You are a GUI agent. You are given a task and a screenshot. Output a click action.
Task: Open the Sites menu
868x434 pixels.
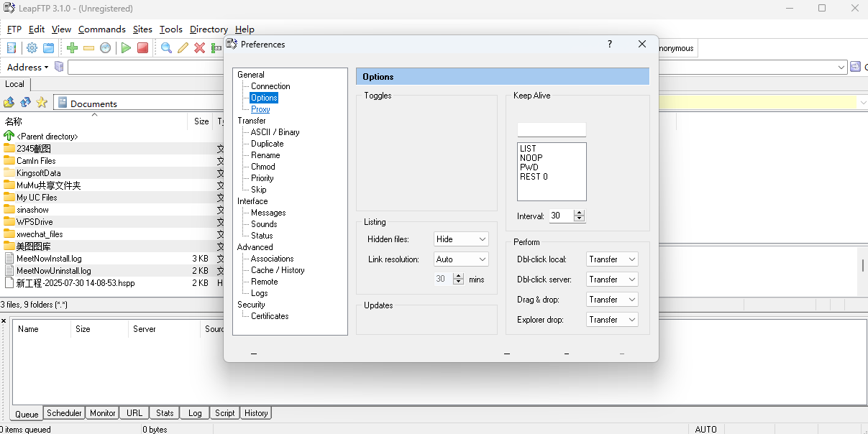142,29
